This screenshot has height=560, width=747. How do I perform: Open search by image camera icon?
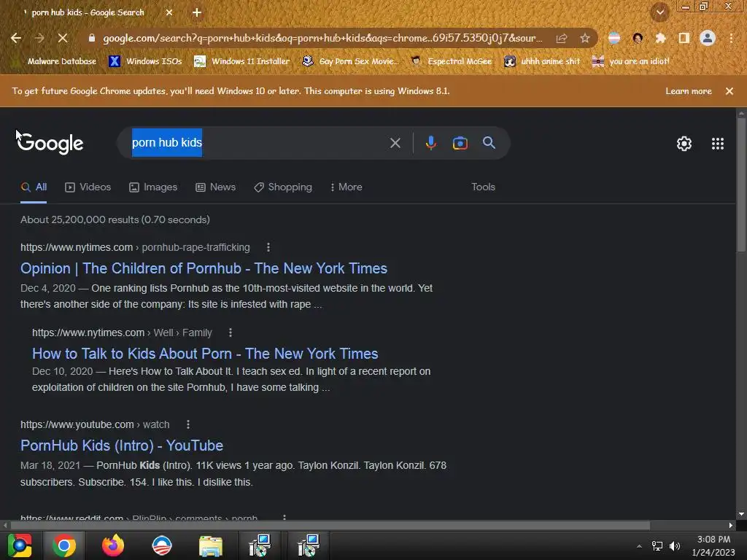460,143
